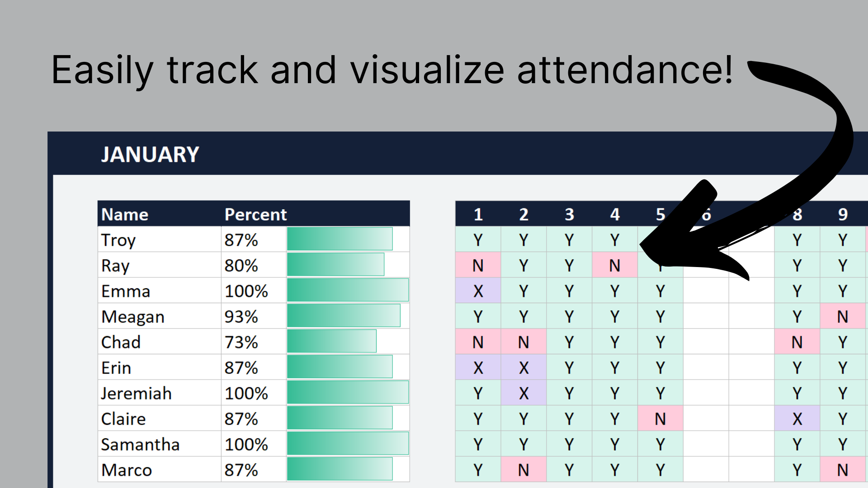Select Troy's name cell

pos(118,239)
